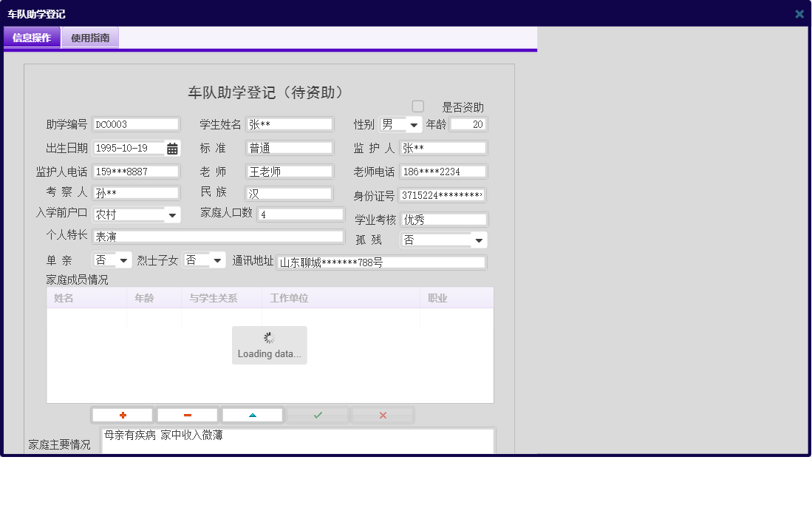
Task: Toggle the 单亲 selection to 是
Action: (x=124, y=260)
